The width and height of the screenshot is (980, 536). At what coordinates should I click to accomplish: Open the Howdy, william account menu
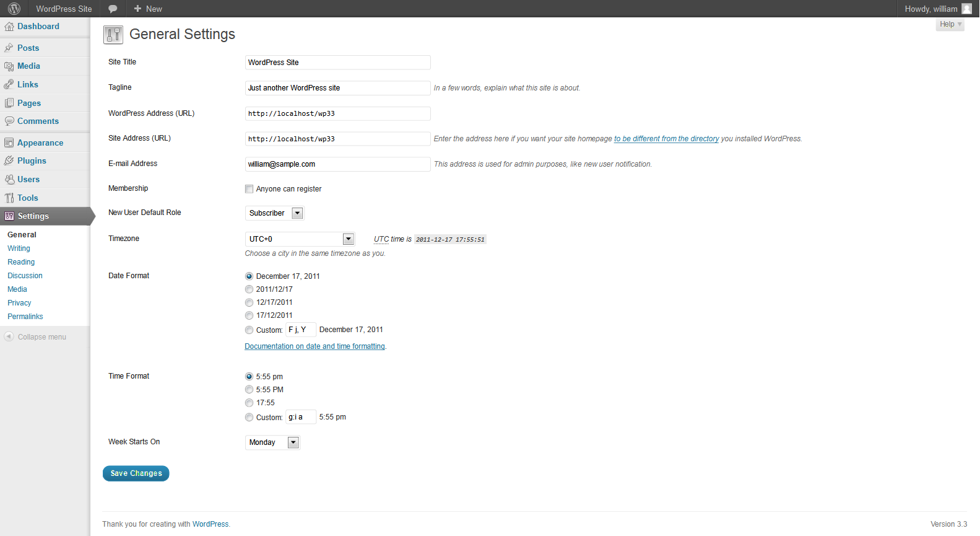click(938, 9)
